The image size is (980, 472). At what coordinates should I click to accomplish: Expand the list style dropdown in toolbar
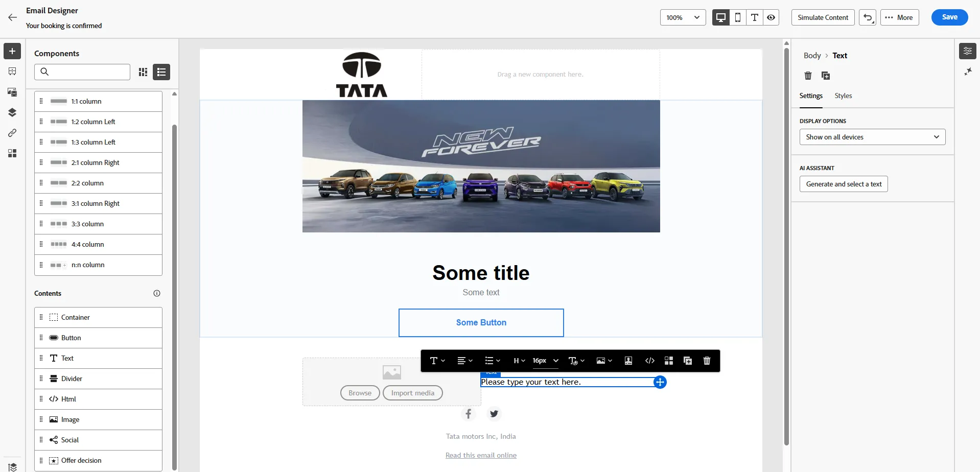(493, 361)
